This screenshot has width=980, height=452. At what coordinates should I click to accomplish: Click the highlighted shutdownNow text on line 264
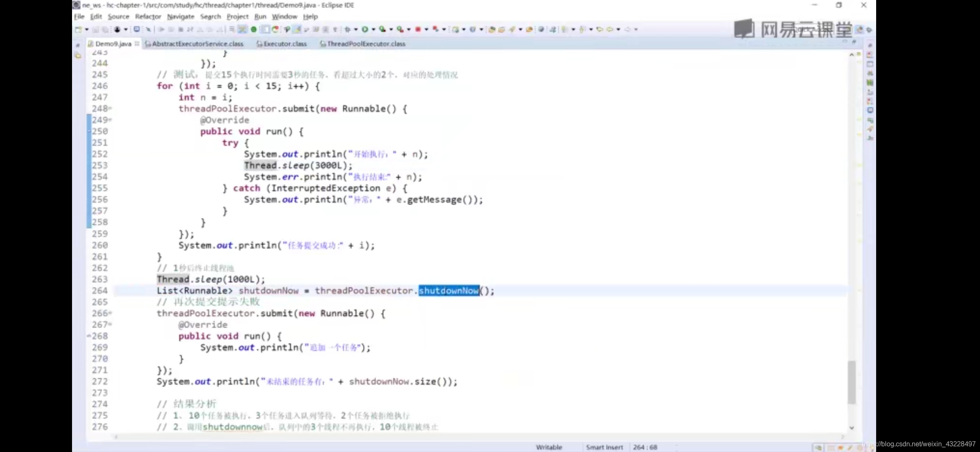pos(449,290)
